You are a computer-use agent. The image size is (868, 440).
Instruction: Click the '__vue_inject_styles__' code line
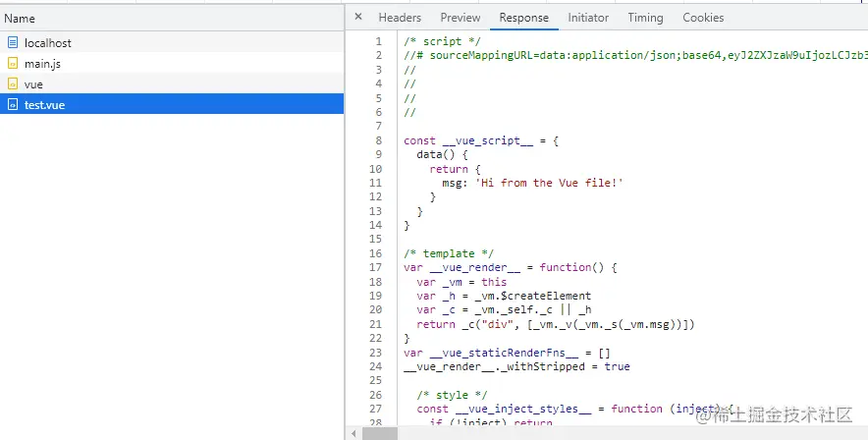pos(574,409)
